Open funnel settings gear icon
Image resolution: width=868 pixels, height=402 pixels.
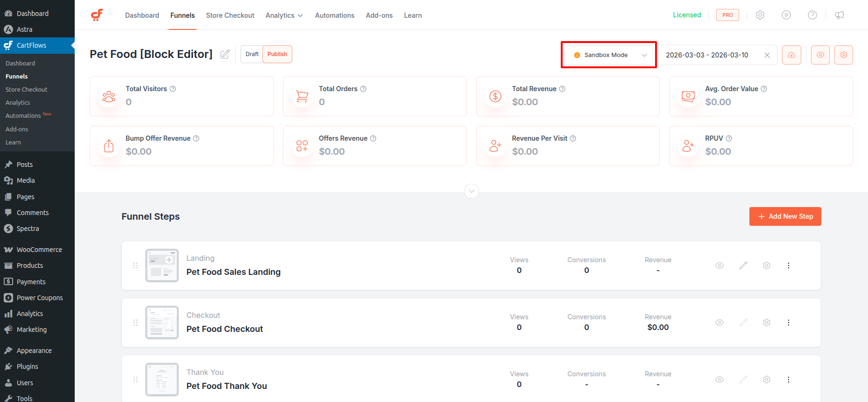(844, 55)
